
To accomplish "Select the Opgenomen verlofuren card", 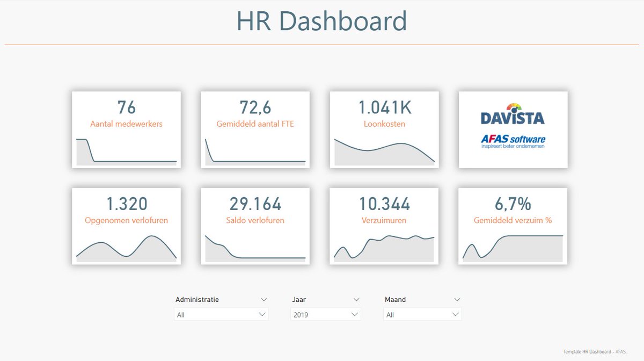I will (126, 226).
